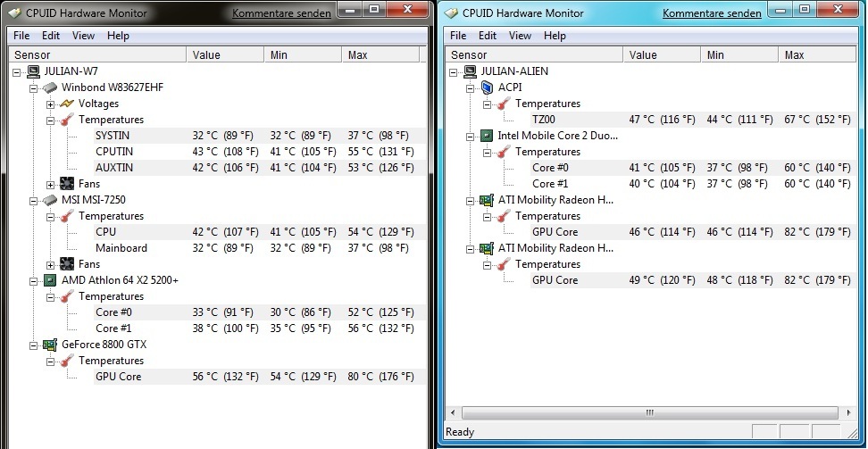Click Max column header in right window

click(x=817, y=54)
